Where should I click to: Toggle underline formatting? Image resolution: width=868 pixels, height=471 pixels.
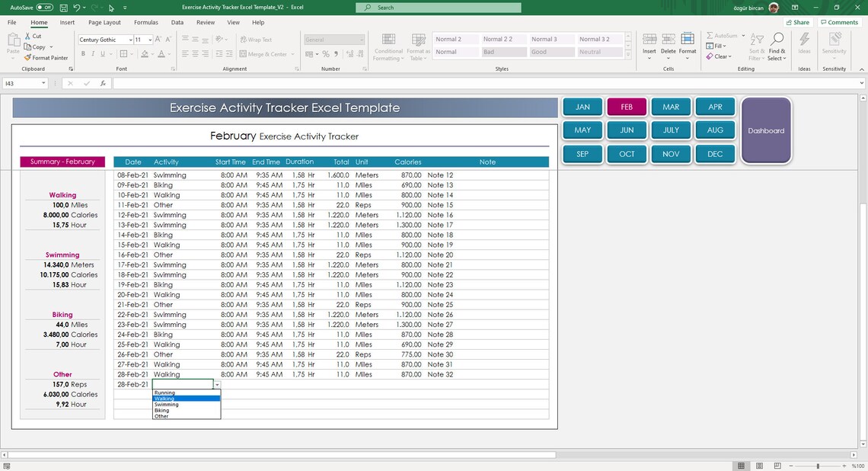coord(101,53)
